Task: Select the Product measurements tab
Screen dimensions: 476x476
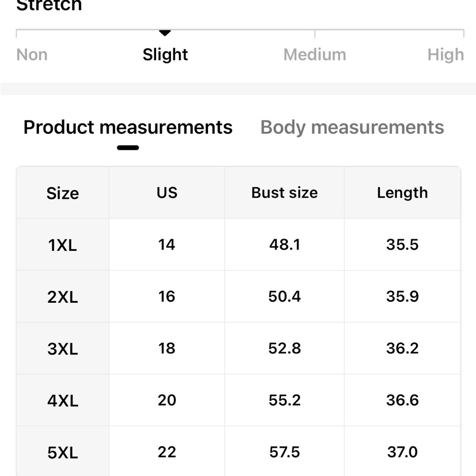Action: (128, 127)
